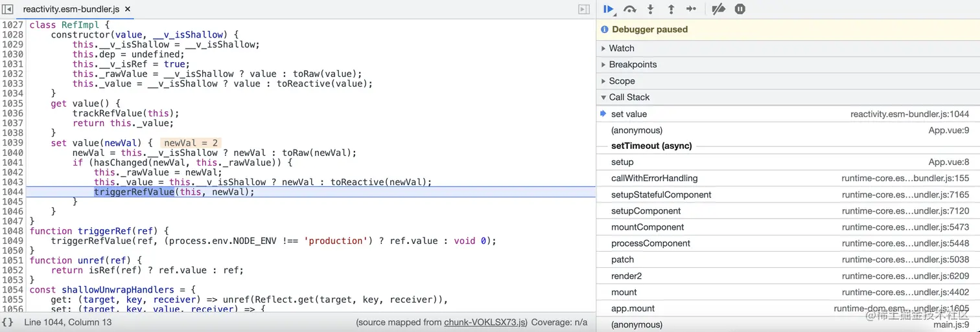Select the (anonymous) main.js:9 frame

click(787, 324)
